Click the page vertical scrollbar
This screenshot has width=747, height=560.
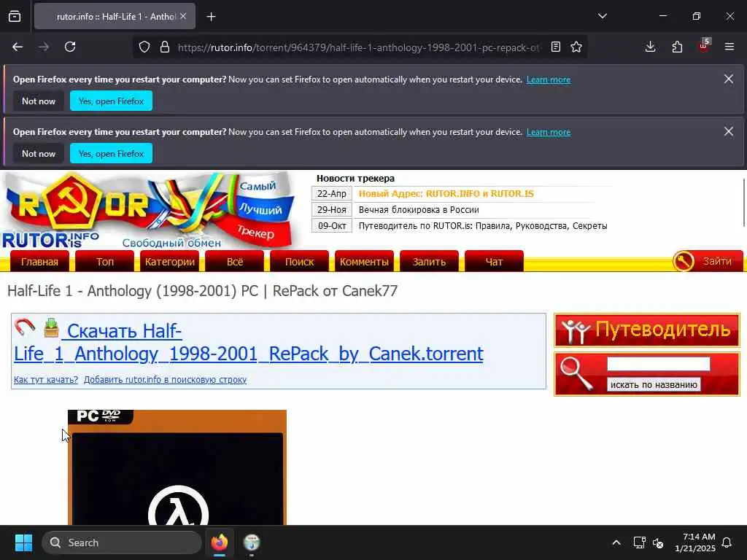(743, 203)
